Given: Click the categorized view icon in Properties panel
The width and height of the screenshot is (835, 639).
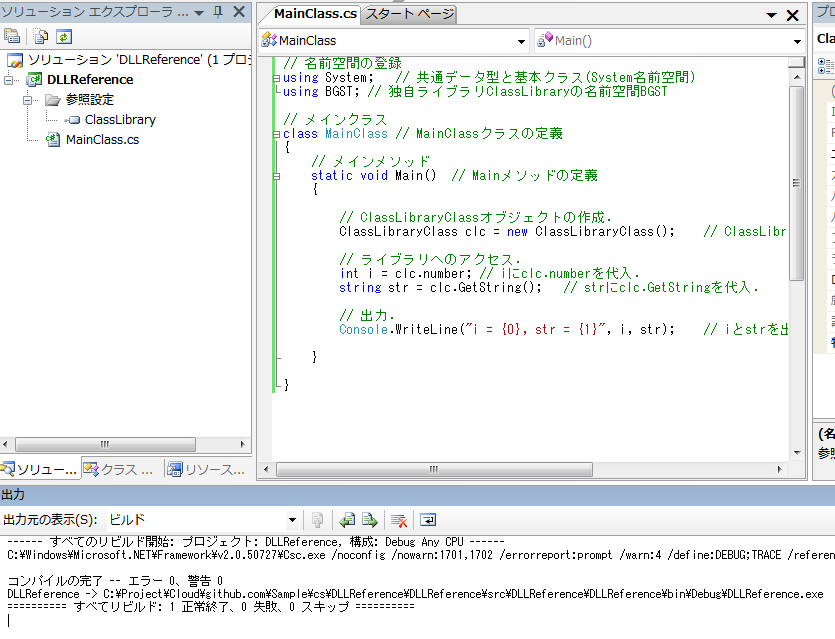Looking at the screenshot, I should tap(826, 66).
